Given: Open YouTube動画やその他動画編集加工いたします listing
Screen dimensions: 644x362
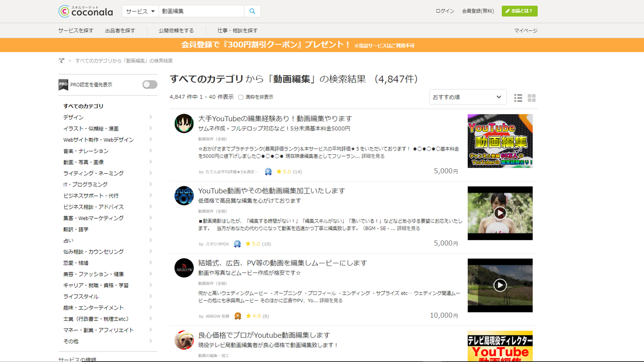Looking at the screenshot, I should (272, 191).
